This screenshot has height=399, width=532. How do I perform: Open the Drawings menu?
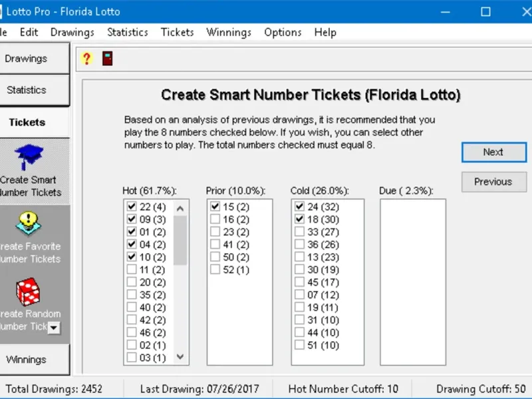point(72,32)
